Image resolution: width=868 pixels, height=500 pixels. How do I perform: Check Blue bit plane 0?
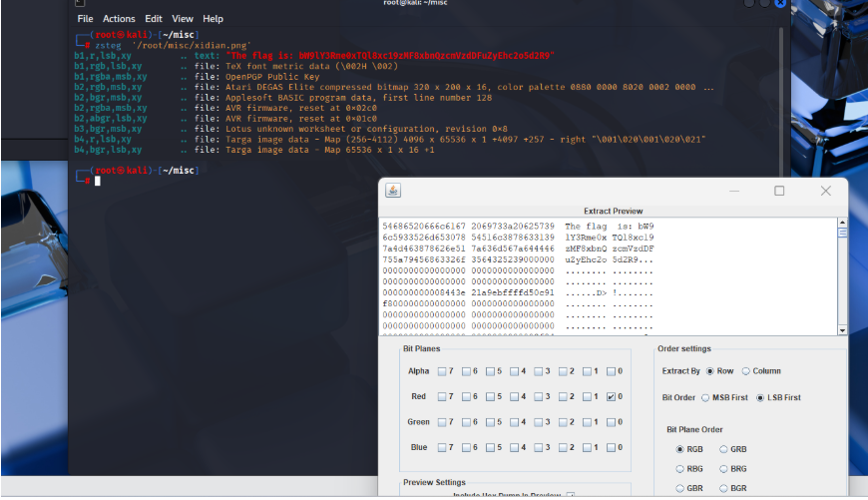tap(611, 448)
